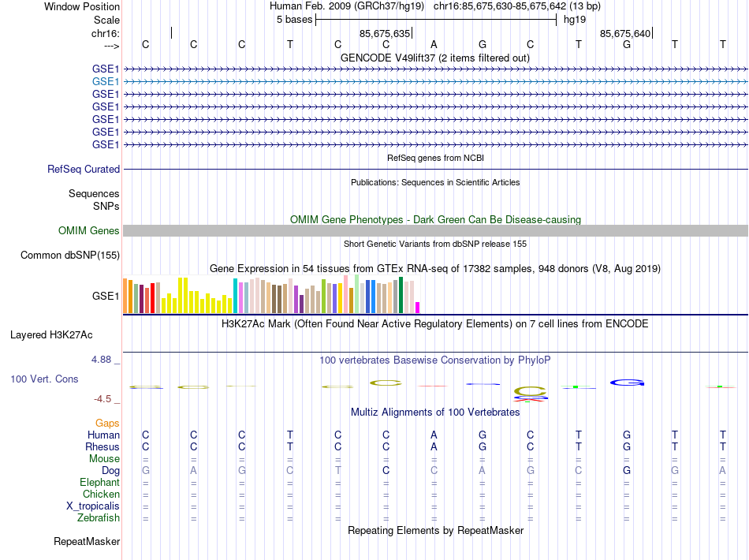This screenshot has height=560, width=749.
Task: Click the dark green bar in GTEx chart
Action: click(x=401, y=295)
